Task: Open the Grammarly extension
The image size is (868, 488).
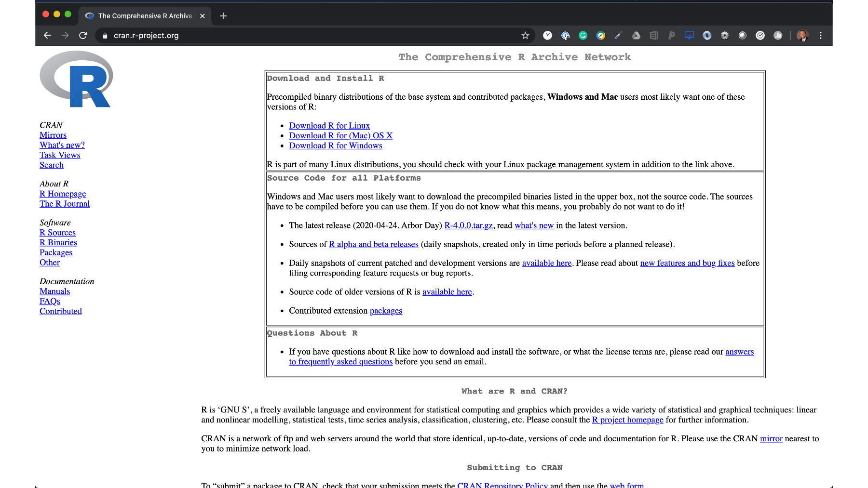Action: (x=583, y=35)
